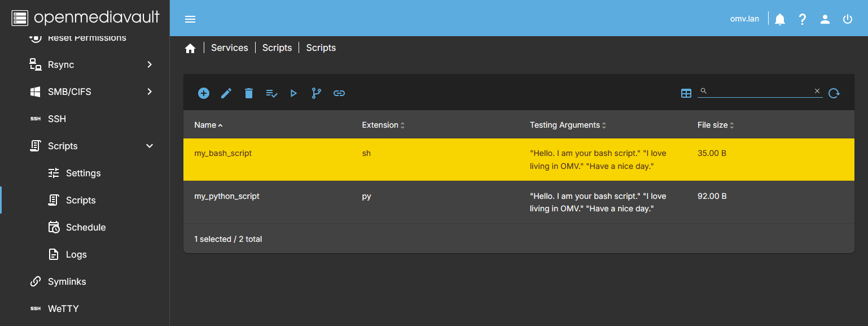Open the notifications bell
868x326 pixels.
[x=780, y=19]
